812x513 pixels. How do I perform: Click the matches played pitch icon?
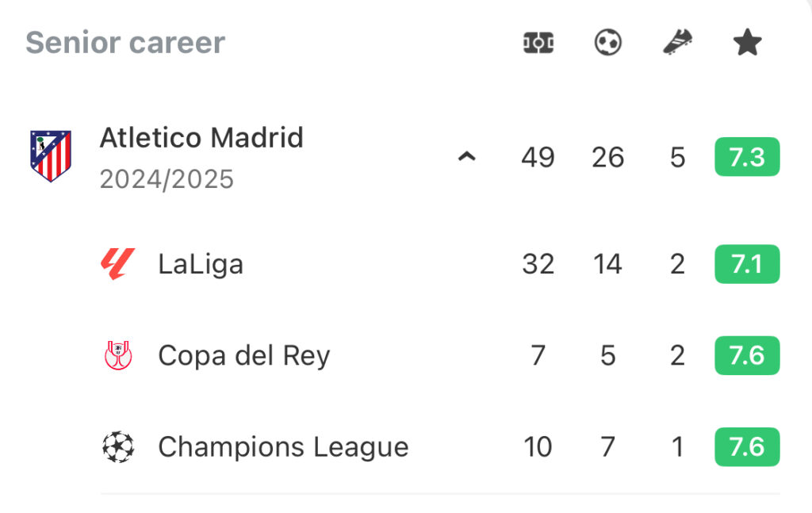coord(538,43)
